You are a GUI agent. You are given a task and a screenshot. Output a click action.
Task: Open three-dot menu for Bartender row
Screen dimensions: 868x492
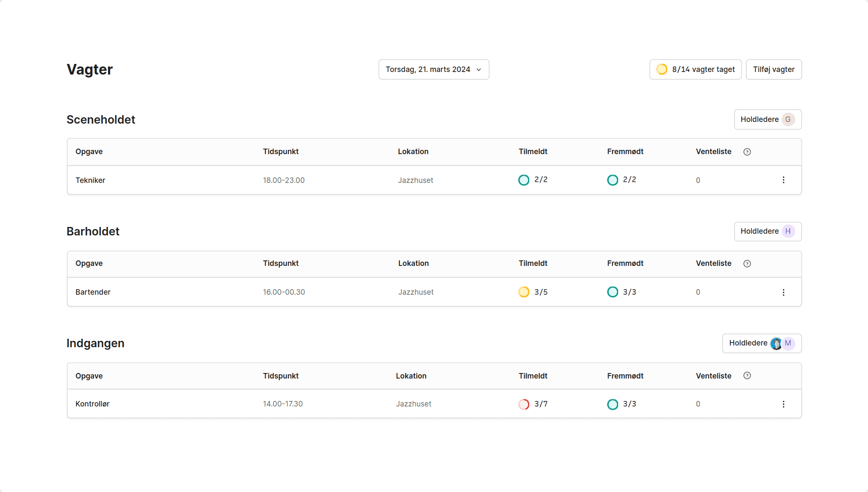tap(783, 292)
